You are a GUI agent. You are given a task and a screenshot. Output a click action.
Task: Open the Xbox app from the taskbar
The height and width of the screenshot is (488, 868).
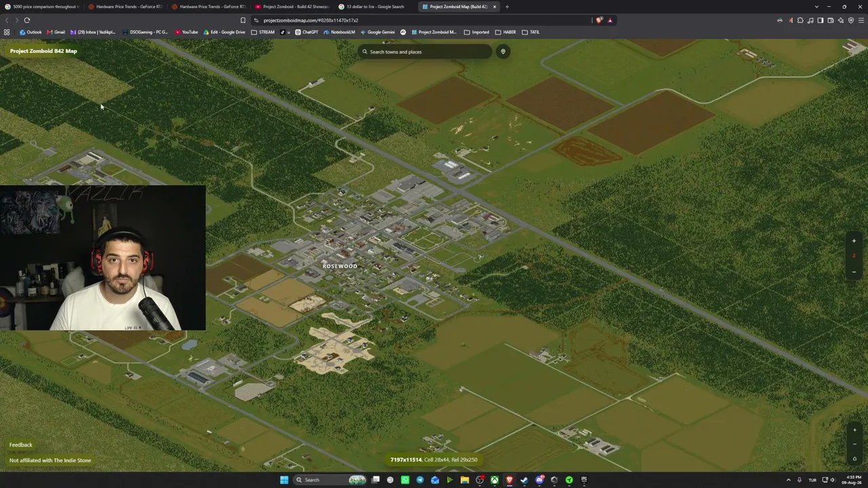tap(494, 480)
